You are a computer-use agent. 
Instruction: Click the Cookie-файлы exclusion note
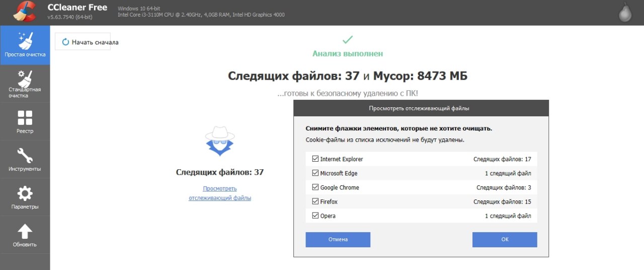(x=385, y=140)
